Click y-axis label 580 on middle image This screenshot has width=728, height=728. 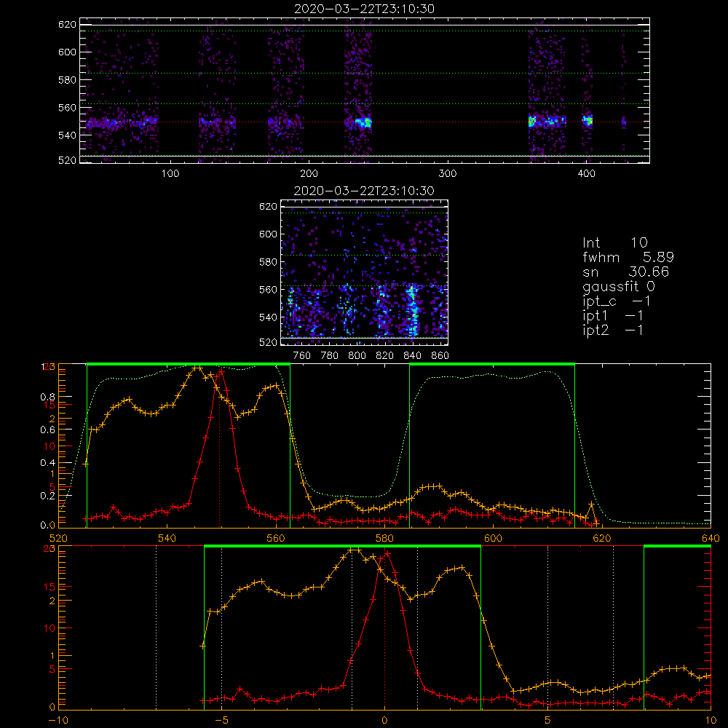(268, 262)
